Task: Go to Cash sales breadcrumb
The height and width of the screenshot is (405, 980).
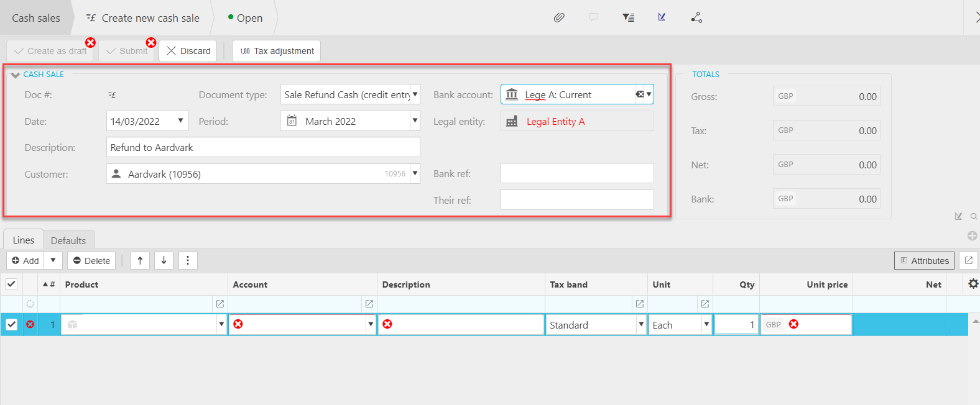Action: (36, 18)
